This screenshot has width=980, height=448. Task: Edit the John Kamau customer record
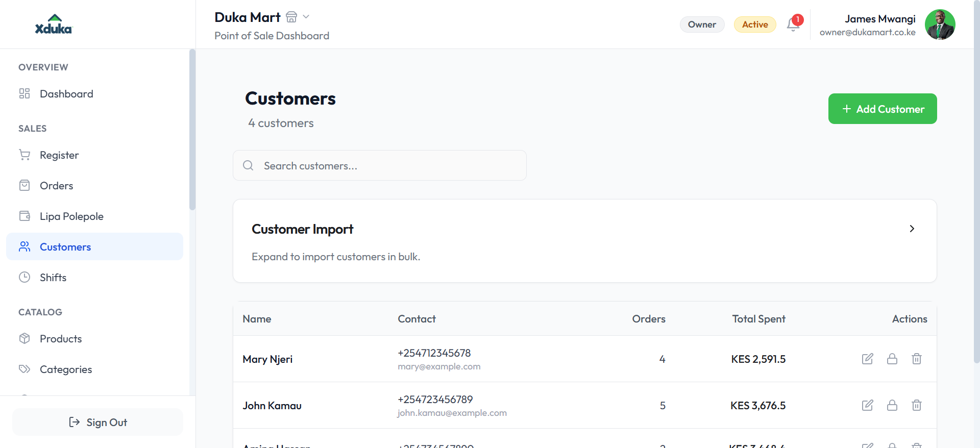pos(868,405)
